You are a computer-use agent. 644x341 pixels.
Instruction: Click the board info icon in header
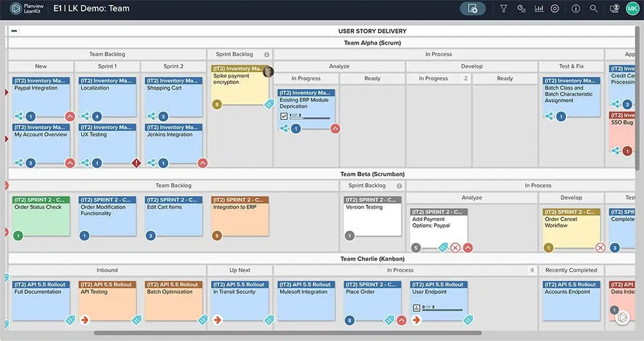click(576, 9)
